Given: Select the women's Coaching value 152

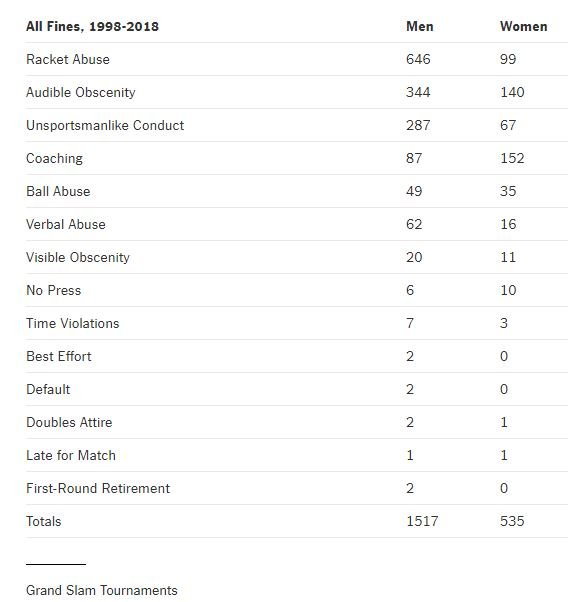Looking at the screenshot, I should click(512, 159).
